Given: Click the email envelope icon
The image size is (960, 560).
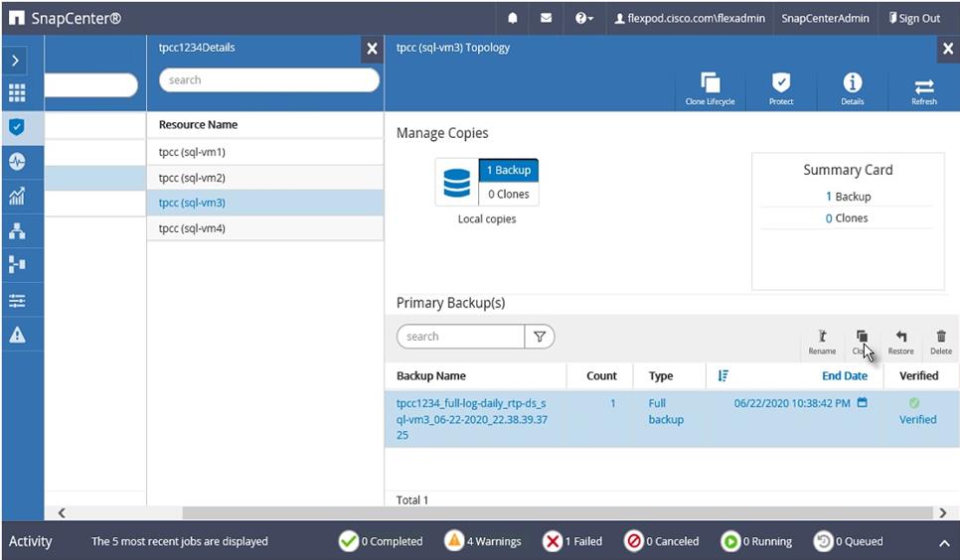Looking at the screenshot, I should (x=547, y=18).
